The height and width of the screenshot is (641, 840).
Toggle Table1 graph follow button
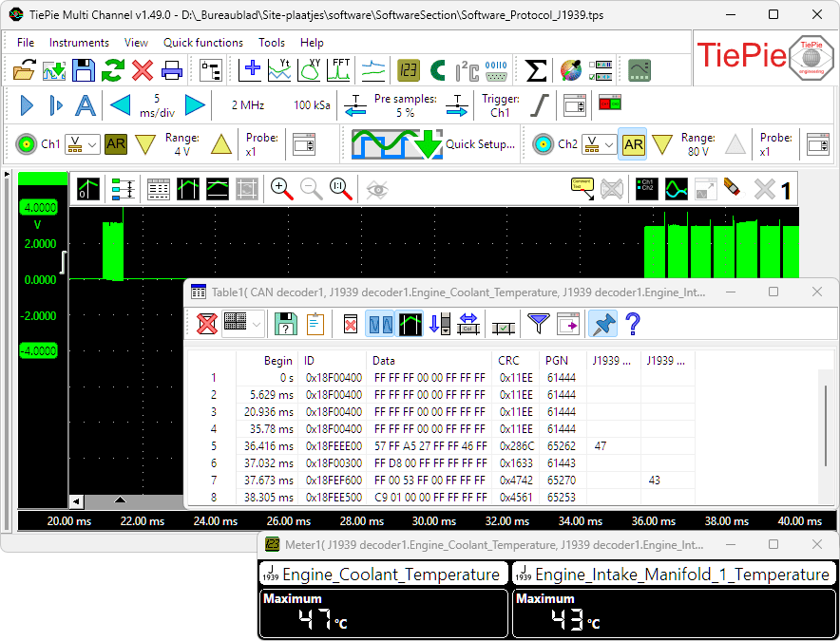coord(410,324)
